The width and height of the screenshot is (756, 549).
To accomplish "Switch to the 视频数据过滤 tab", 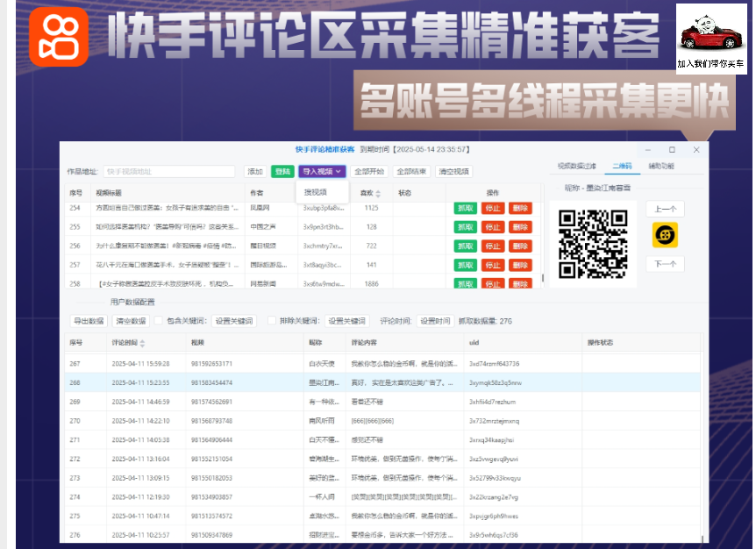I will click(x=576, y=167).
